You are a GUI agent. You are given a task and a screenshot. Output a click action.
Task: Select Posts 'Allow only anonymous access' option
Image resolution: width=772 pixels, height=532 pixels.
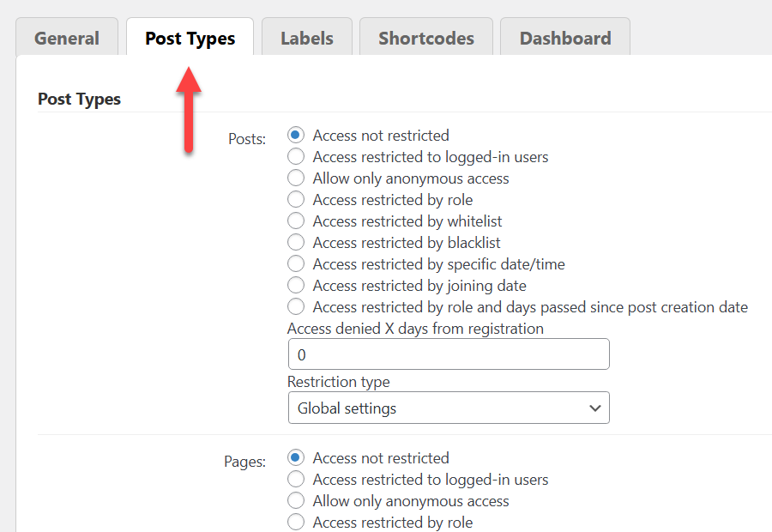tap(296, 178)
